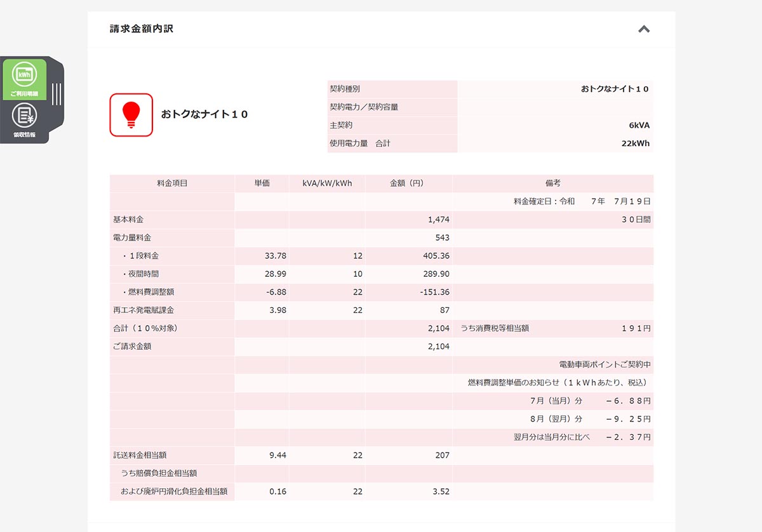Click the 料金項目 column header
Image resolution: width=762 pixels, height=532 pixels.
tap(172, 183)
